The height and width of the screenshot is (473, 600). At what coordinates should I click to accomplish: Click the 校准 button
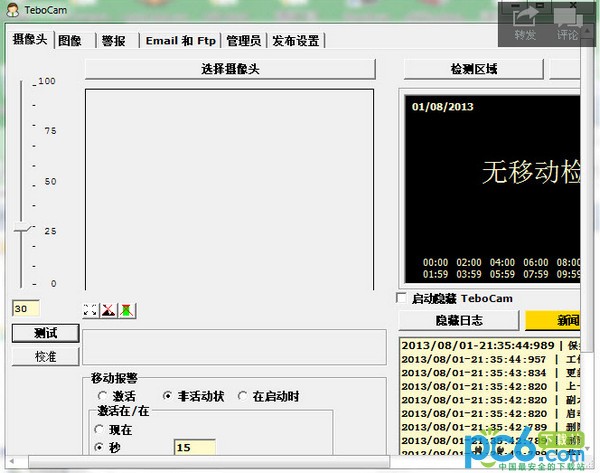point(46,356)
